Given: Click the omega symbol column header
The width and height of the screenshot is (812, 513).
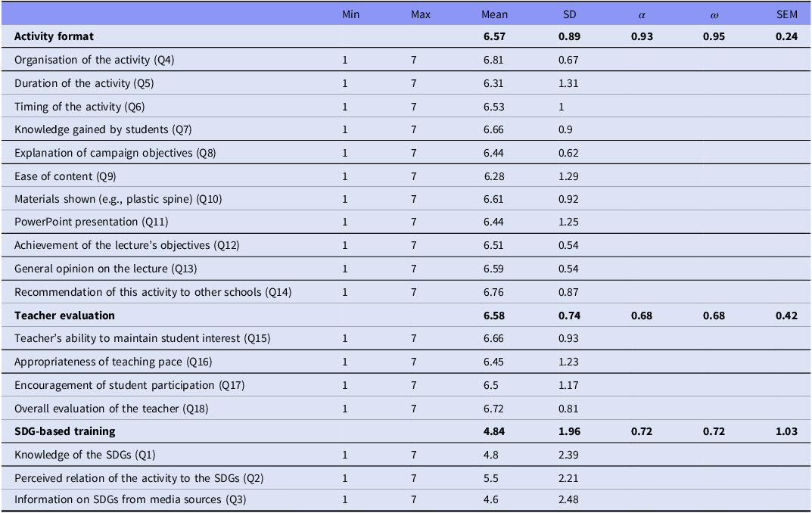Looking at the screenshot, I should click(714, 14).
